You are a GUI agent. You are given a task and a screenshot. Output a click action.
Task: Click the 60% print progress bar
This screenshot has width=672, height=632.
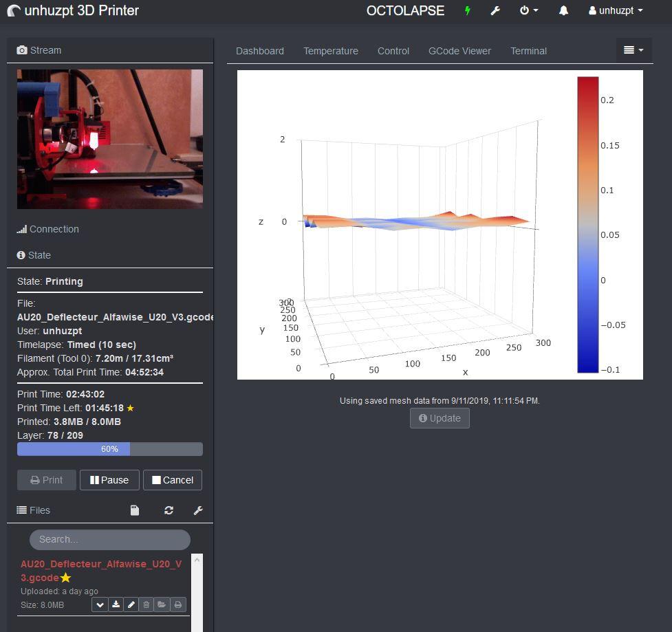click(x=110, y=449)
